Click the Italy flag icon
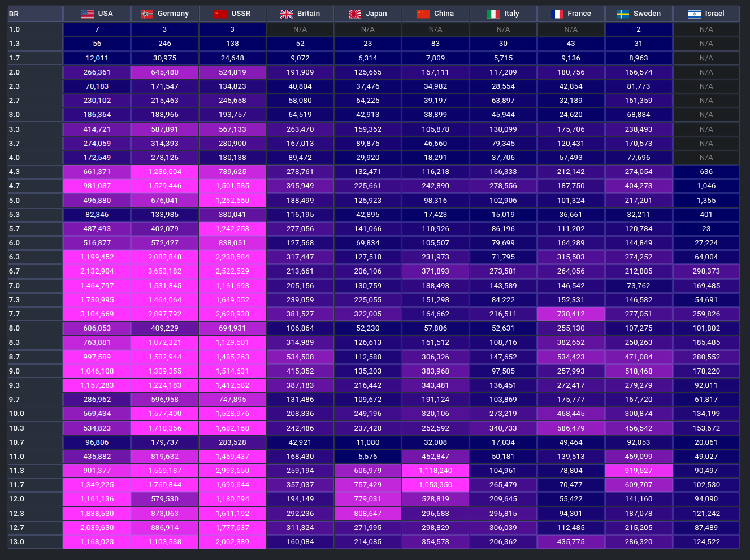 pos(493,14)
